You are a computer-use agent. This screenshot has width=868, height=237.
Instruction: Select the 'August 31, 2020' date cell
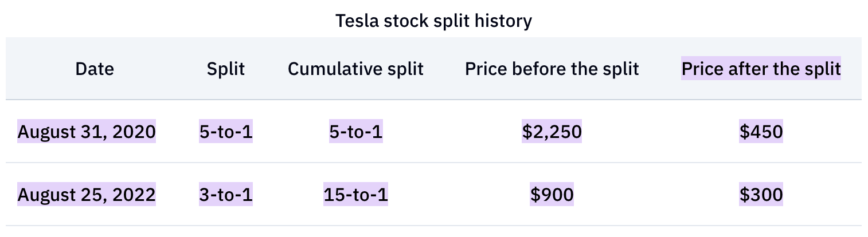click(87, 132)
